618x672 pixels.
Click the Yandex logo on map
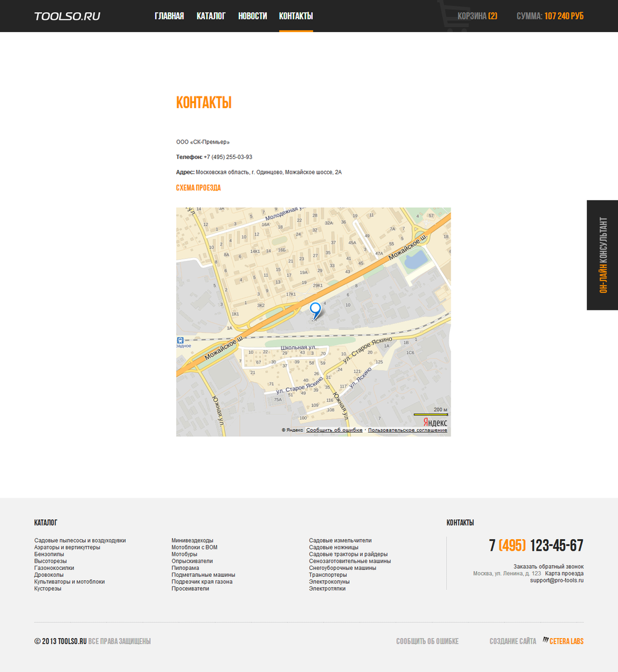tap(435, 422)
